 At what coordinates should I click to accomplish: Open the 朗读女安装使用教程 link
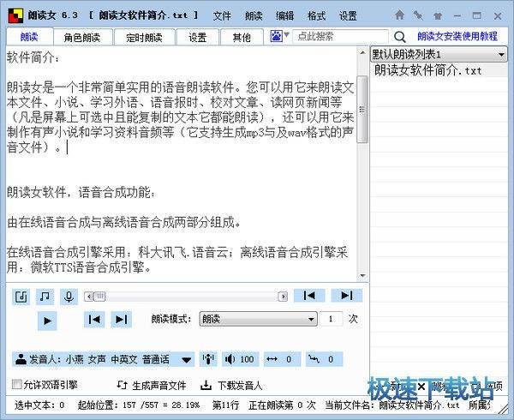tap(457, 37)
